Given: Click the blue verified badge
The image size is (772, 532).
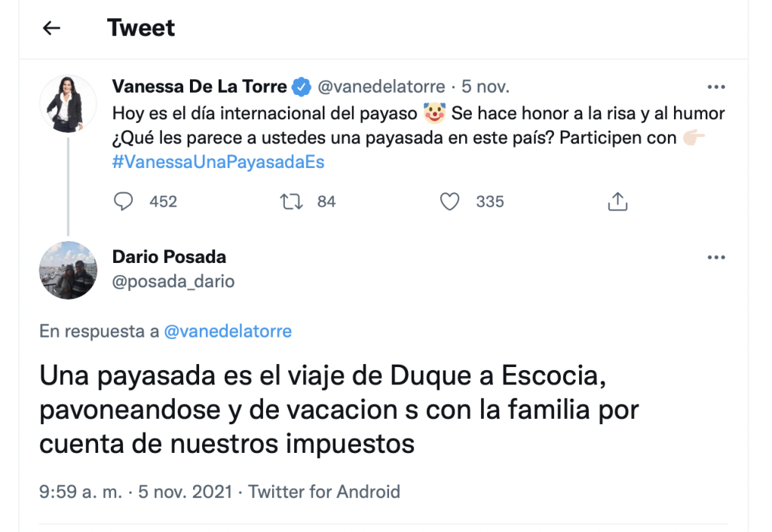Looking at the screenshot, I should point(302,87).
